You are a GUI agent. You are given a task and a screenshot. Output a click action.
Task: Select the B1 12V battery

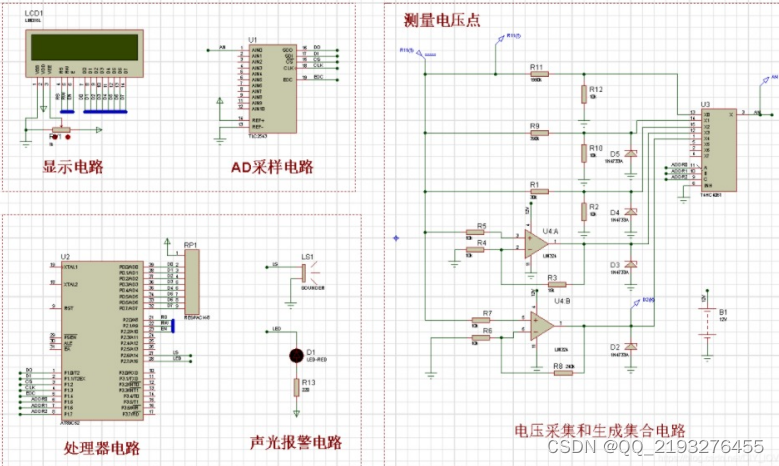(707, 322)
